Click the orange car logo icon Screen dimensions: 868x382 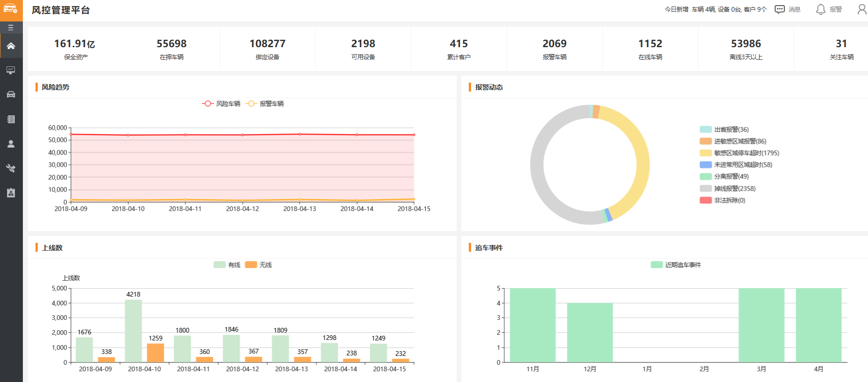(x=11, y=9)
